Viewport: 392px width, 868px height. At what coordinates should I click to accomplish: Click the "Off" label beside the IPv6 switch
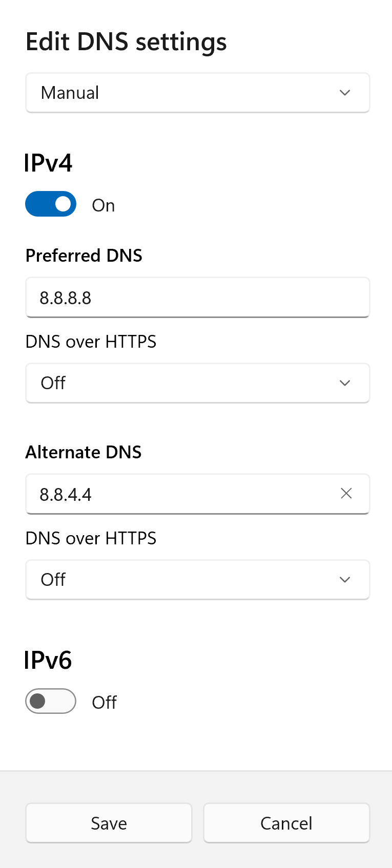(x=104, y=702)
